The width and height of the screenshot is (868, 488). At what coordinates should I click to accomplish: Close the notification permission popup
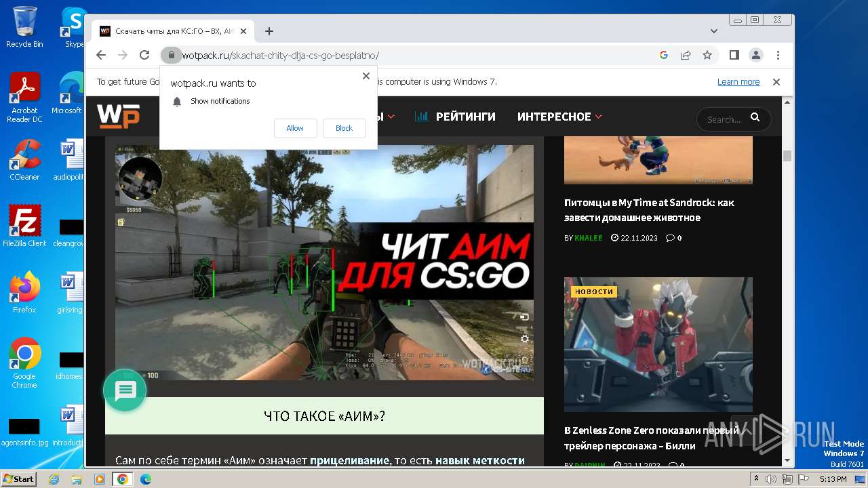[x=366, y=76]
